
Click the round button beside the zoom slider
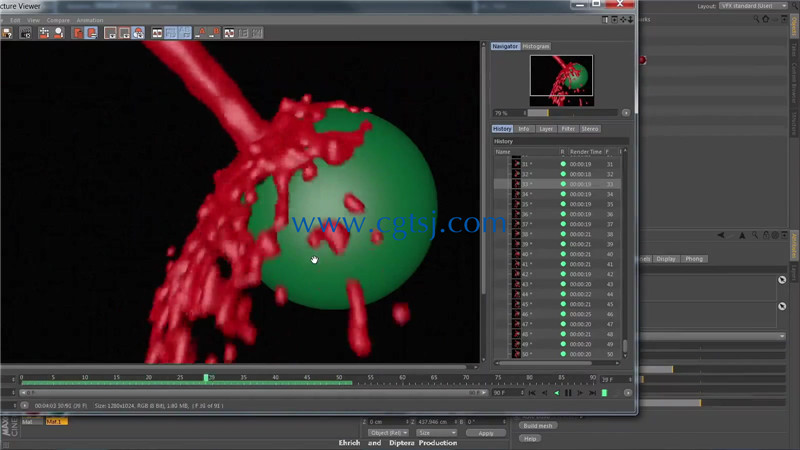click(626, 113)
